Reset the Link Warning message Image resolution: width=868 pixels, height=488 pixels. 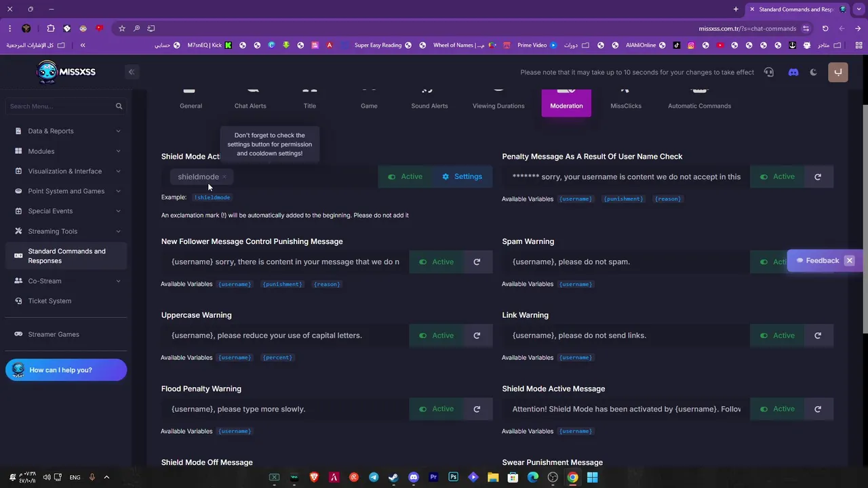[x=818, y=335]
